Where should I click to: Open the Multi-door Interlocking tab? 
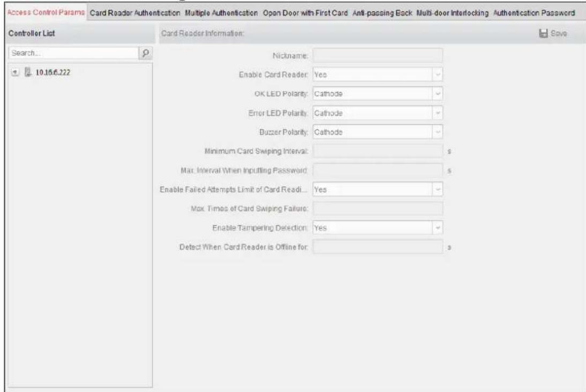[x=452, y=13]
